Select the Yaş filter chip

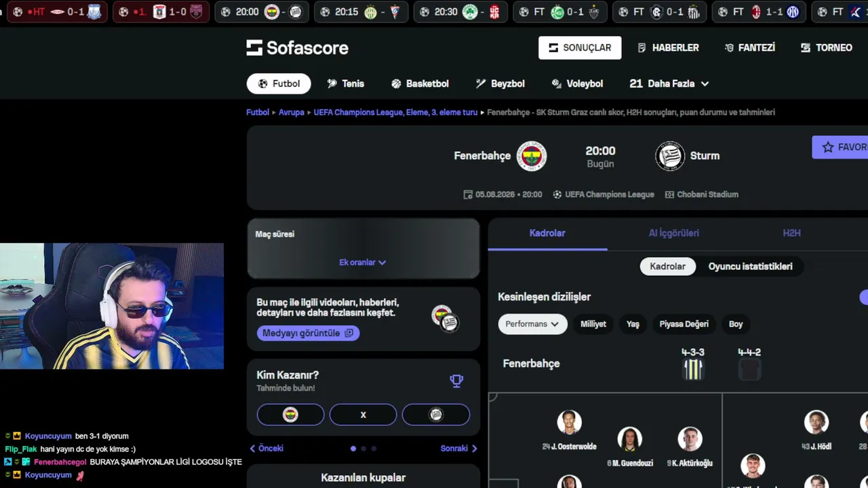(633, 324)
